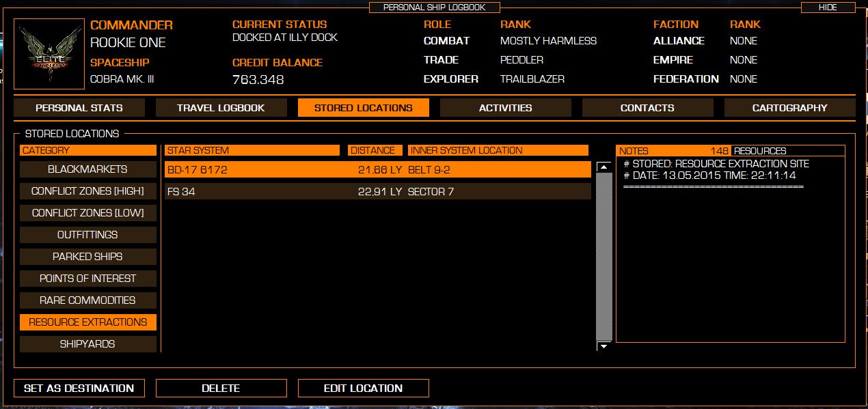The image size is (868, 409).
Task: Click the Trailblazer explorer rank
Action: click(x=532, y=79)
